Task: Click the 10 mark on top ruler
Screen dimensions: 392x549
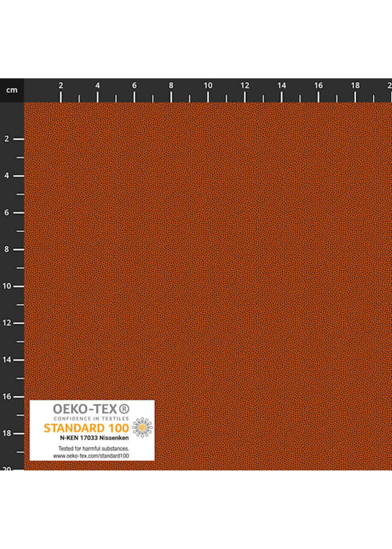Action: 208,85
